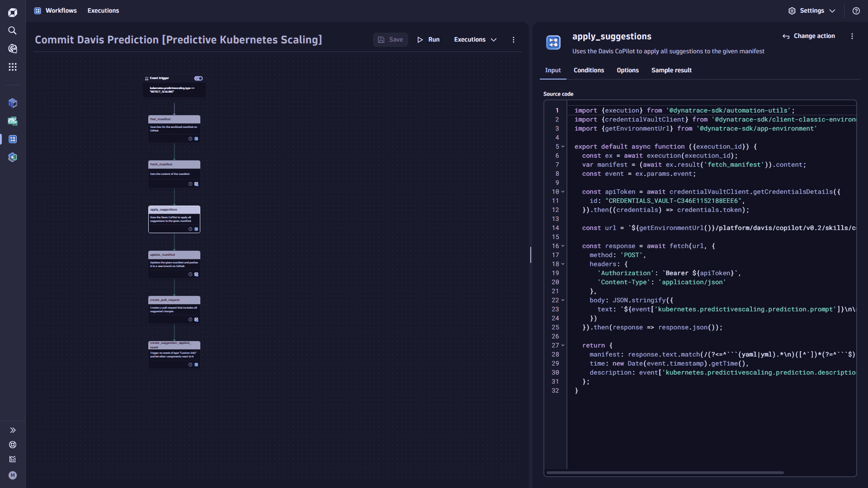Click clock icon on apply_suggestions node
Screen dimensions: 868x488
(x=190, y=229)
